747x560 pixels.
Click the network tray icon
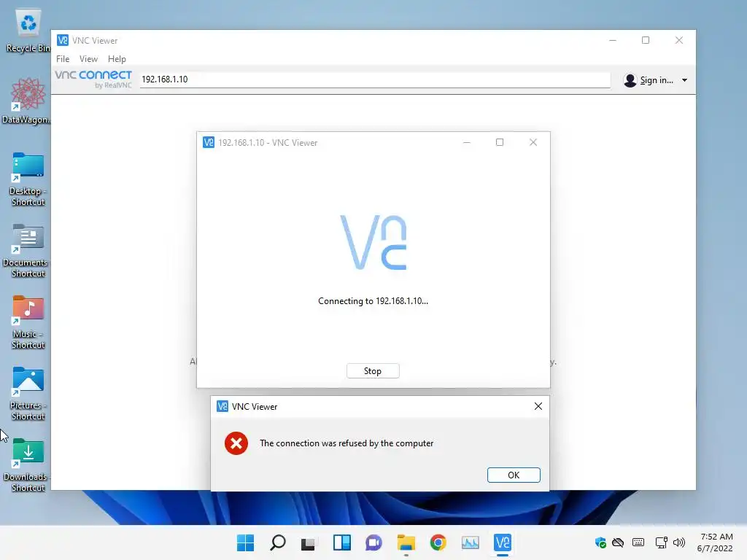tap(661, 542)
